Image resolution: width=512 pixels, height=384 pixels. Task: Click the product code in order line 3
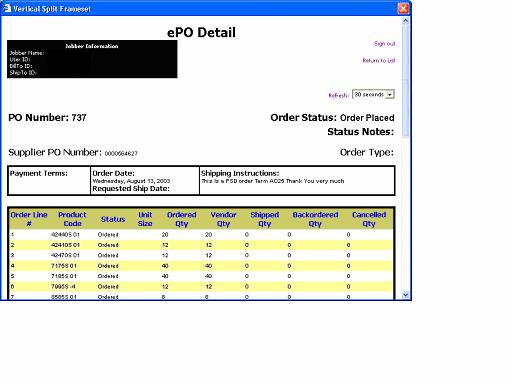point(65,255)
